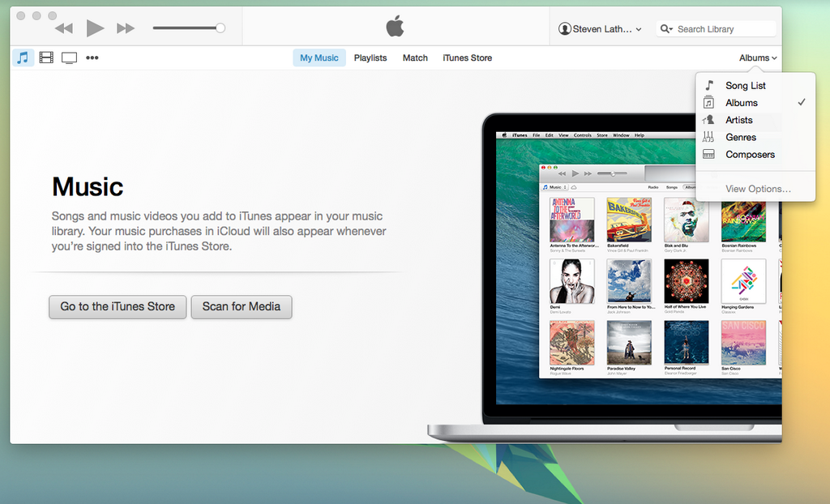The height and width of the screenshot is (504, 830).
Task: Switch to the Playlists tab
Action: [x=370, y=58]
